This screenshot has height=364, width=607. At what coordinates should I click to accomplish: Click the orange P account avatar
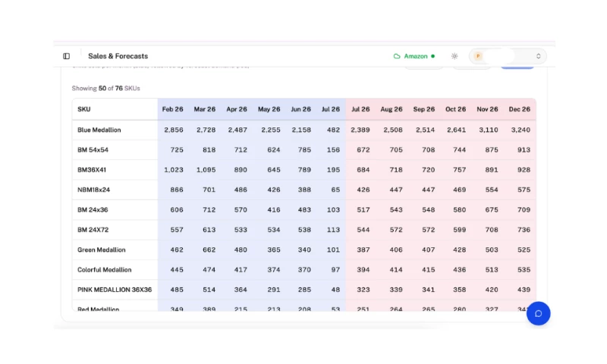tap(478, 56)
